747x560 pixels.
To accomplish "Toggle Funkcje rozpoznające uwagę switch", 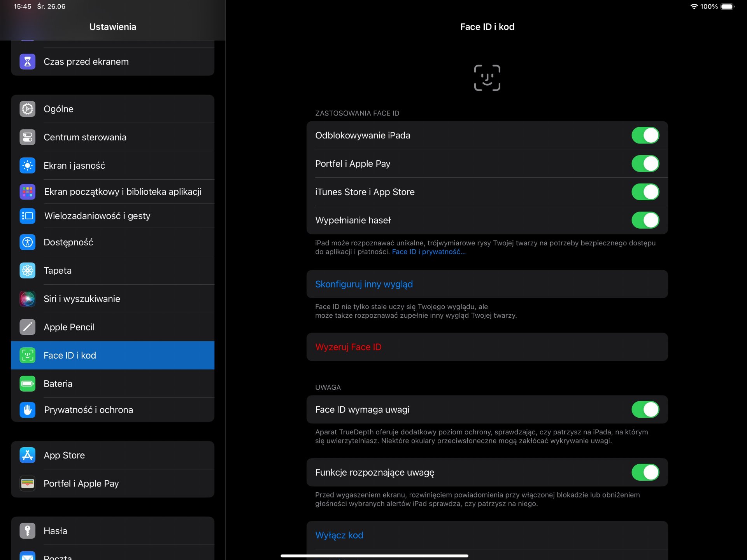I will tap(645, 472).
